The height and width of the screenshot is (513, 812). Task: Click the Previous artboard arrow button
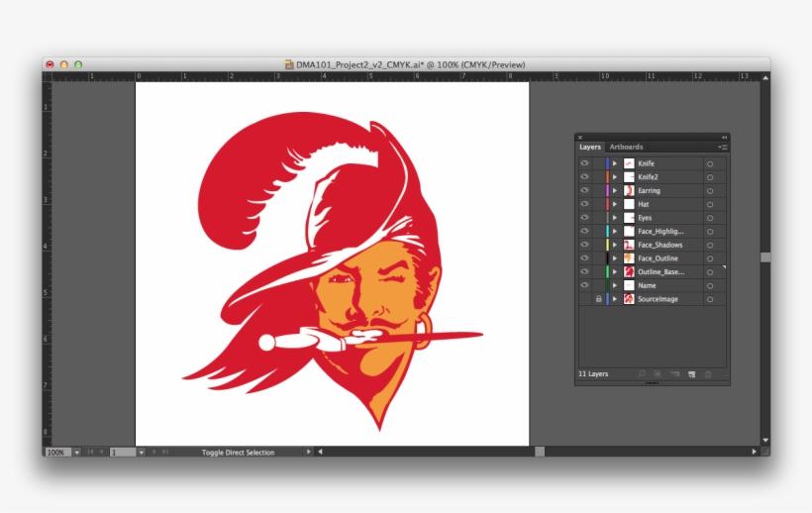pos(101,452)
